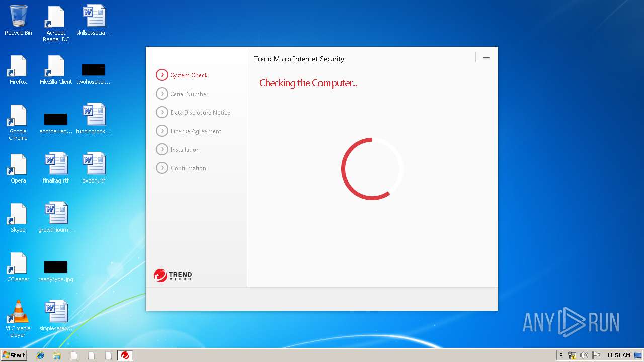Launch Internet Explorer from the taskbar
The height and width of the screenshot is (362, 644).
(40, 355)
